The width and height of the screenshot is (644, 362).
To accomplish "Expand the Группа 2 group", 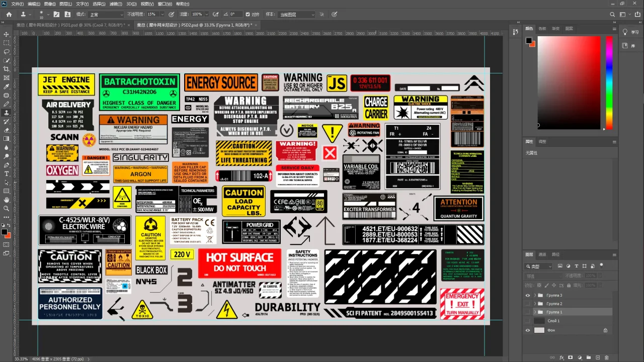I will (535, 304).
